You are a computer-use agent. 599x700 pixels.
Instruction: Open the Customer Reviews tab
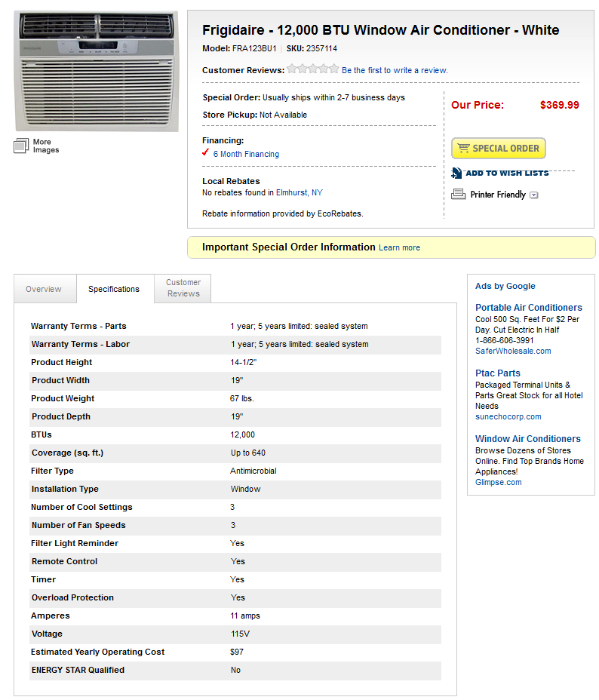point(183,288)
